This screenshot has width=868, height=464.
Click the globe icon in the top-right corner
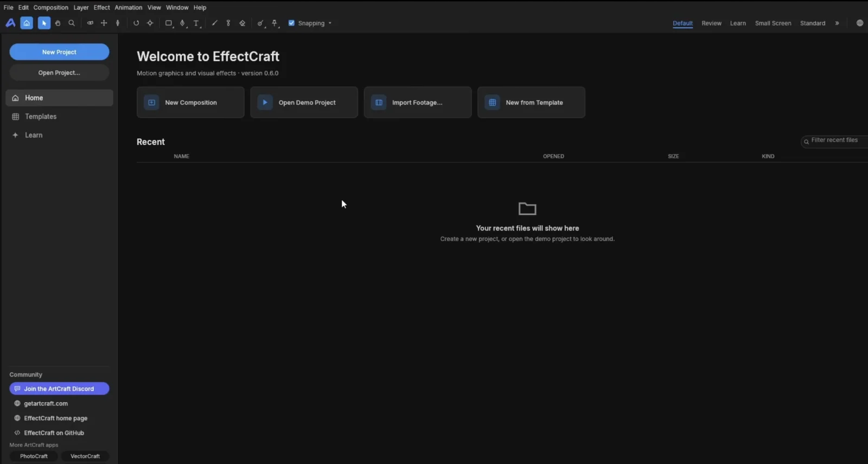coord(860,23)
